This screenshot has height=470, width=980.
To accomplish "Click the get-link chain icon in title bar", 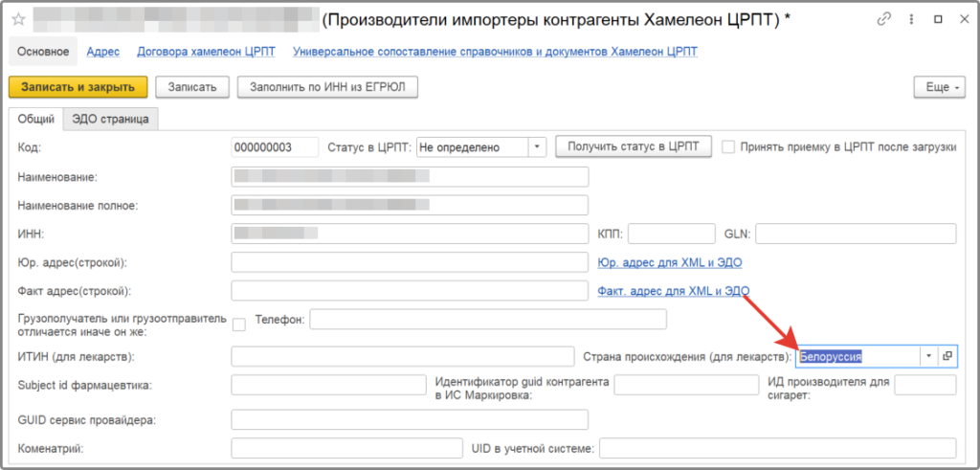I will tap(884, 19).
